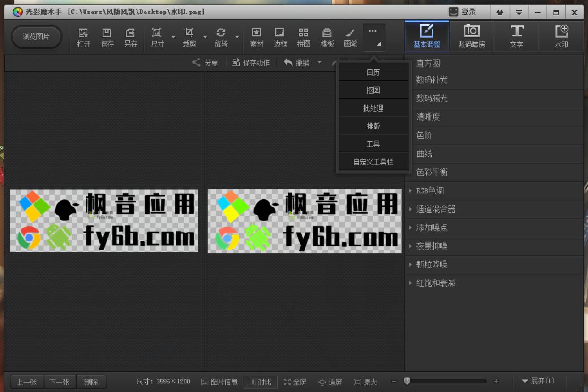The width and height of the screenshot is (588, 392).
Task: Click 展开(1) expand arrow at bottom
Action: pyautogui.click(x=538, y=381)
